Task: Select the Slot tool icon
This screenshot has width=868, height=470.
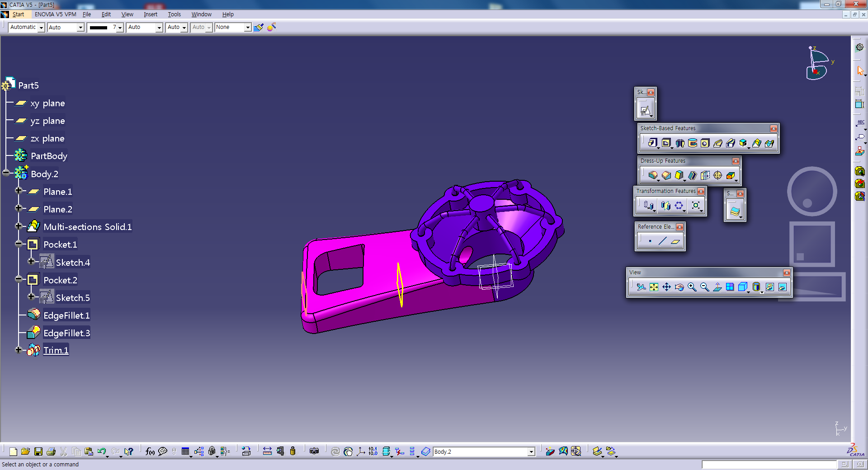Action: click(730, 143)
